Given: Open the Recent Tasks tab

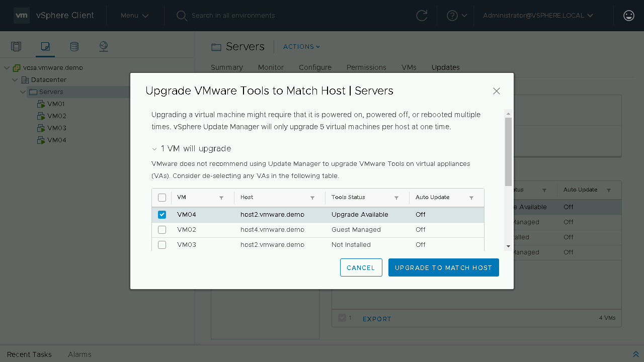Looking at the screenshot, I should click(x=29, y=354).
